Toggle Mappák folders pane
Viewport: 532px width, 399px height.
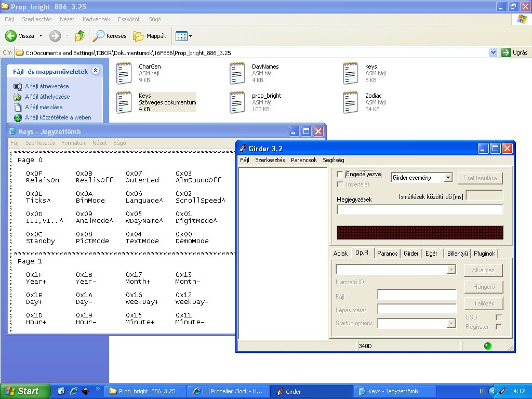coord(150,36)
